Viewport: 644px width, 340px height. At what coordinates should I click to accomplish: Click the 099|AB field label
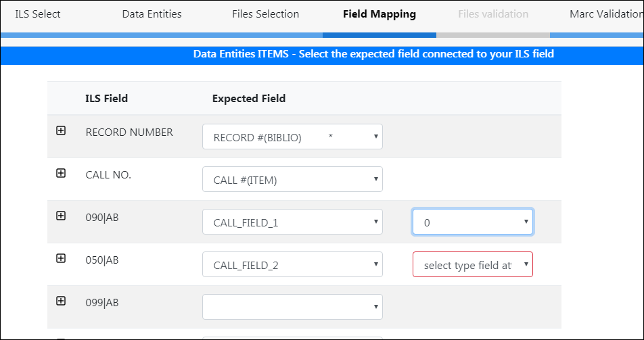pos(102,303)
